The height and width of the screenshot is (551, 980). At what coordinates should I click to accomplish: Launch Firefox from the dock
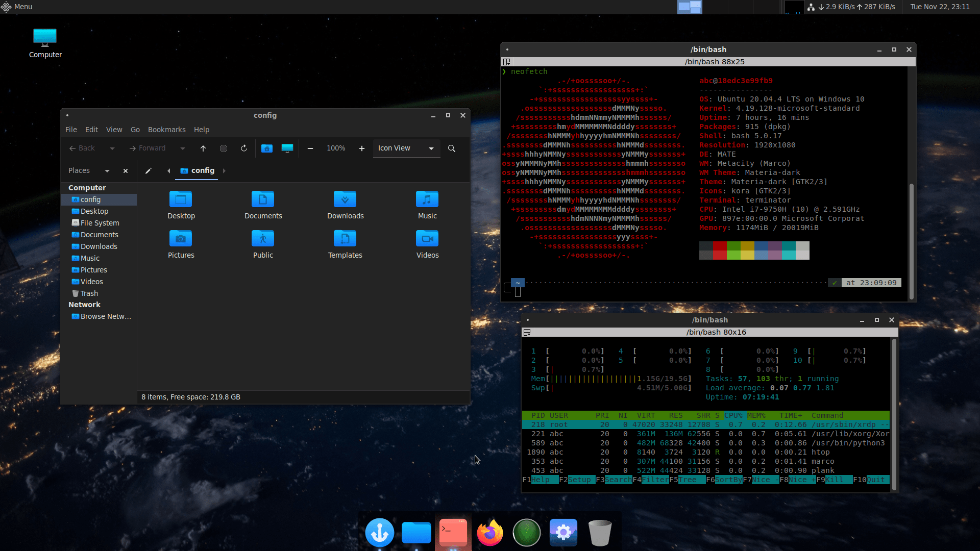[x=489, y=532]
